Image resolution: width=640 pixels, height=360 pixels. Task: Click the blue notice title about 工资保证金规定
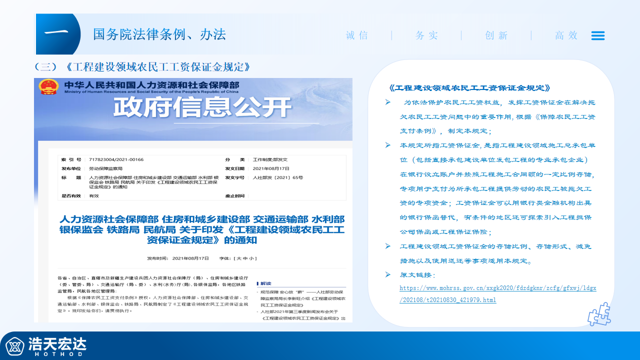click(x=202, y=229)
